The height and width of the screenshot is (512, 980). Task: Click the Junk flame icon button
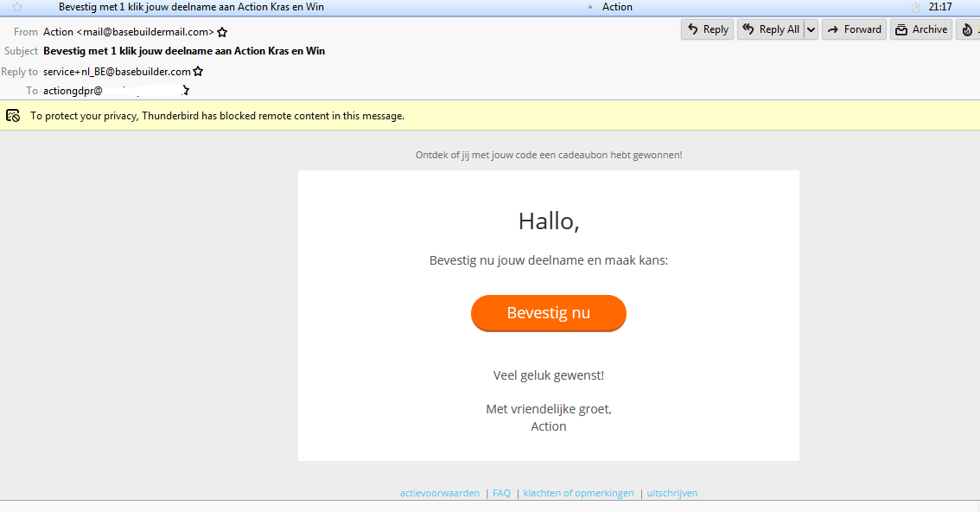(967, 29)
